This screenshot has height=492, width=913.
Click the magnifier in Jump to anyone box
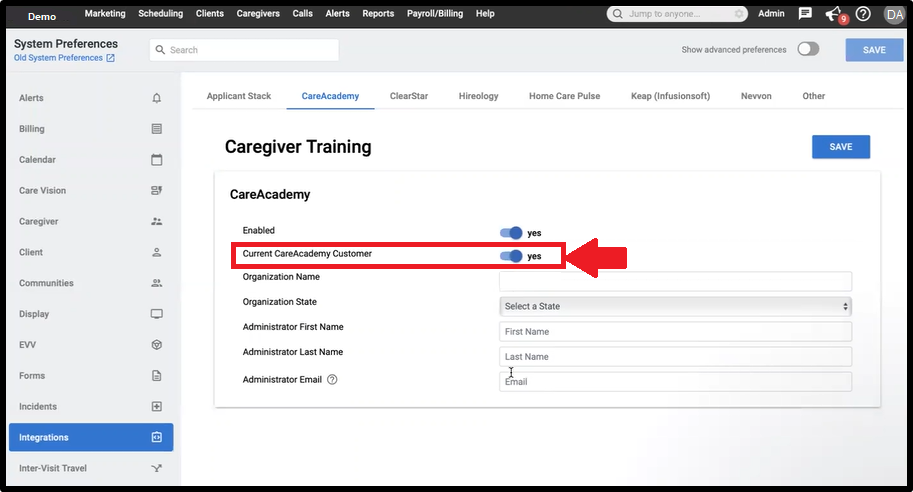(x=617, y=13)
